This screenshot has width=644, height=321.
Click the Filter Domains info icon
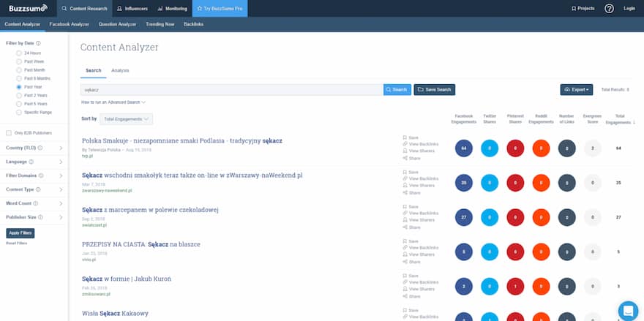(41, 175)
